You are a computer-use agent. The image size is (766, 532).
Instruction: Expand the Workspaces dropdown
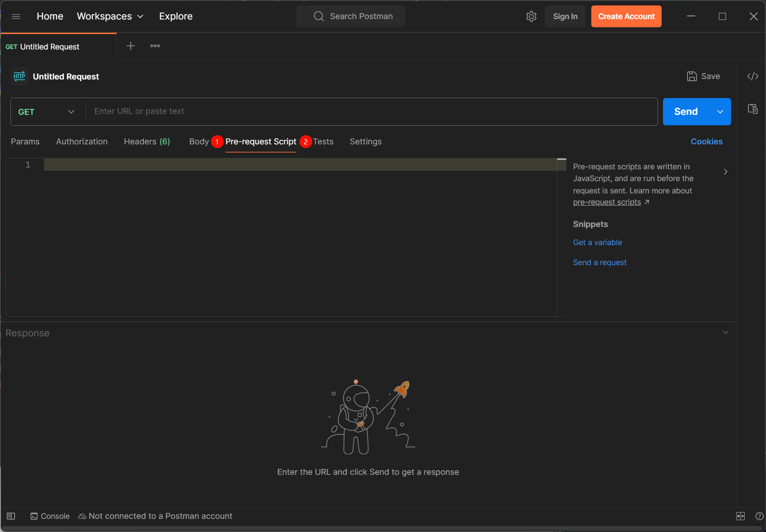[110, 16]
